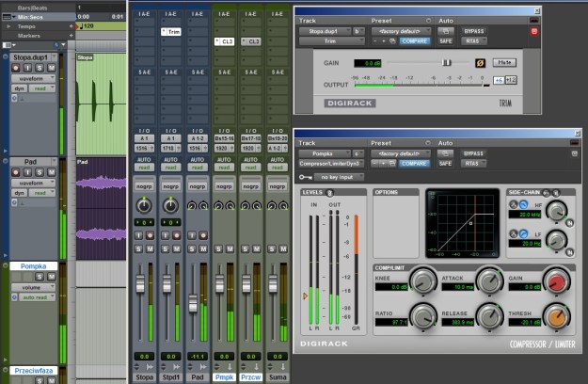Viewport: 588px width, 384px height.
Task: Solo the Stopa channel in the mixer
Action: [137, 248]
